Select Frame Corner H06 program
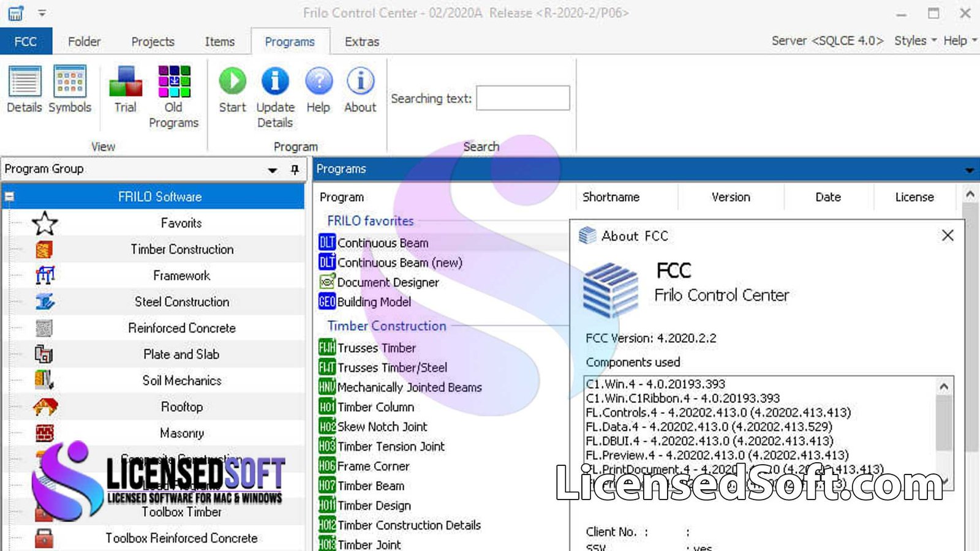The height and width of the screenshot is (551, 980). pos(364,466)
